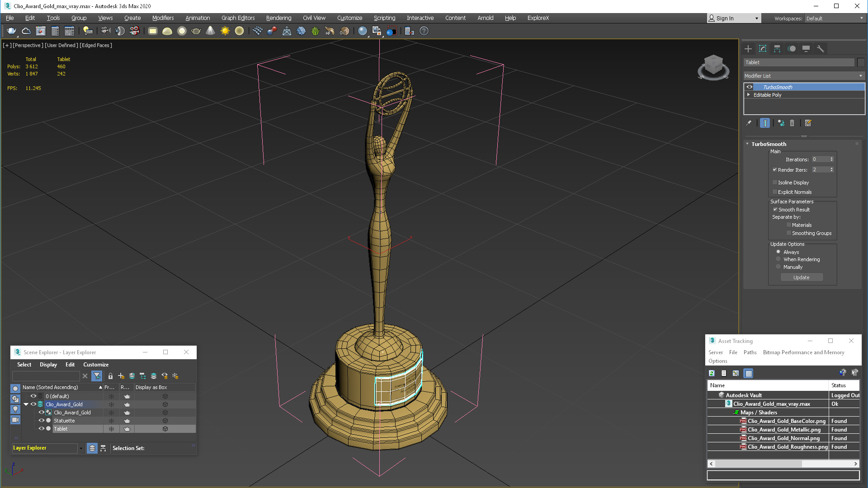Click the HF hair toolbar icon
Image resolution: width=868 pixels, height=488 pixels.
[x=330, y=31]
